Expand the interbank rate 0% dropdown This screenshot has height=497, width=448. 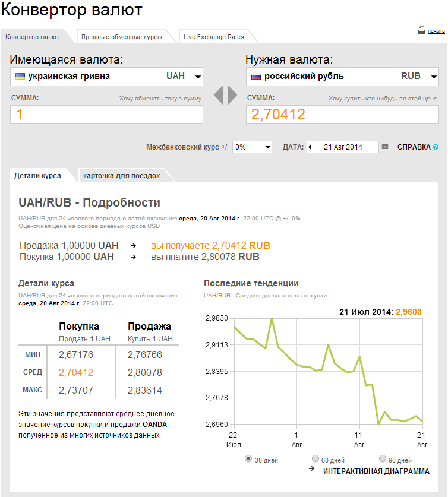[x=252, y=147]
